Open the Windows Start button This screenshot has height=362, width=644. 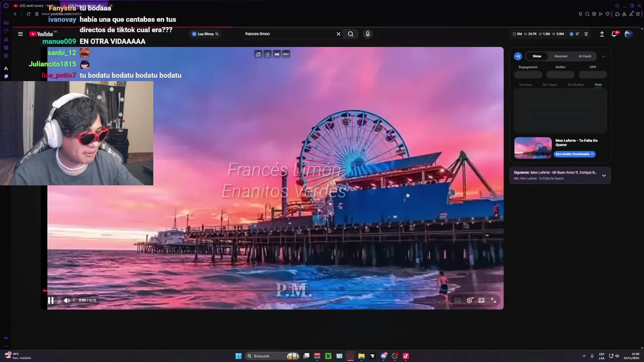pos(238,356)
